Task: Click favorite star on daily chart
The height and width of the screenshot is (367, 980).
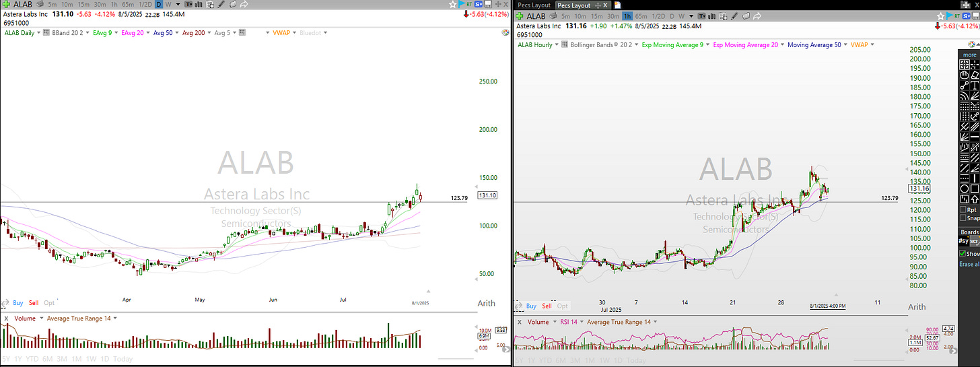Action: click(x=452, y=4)
